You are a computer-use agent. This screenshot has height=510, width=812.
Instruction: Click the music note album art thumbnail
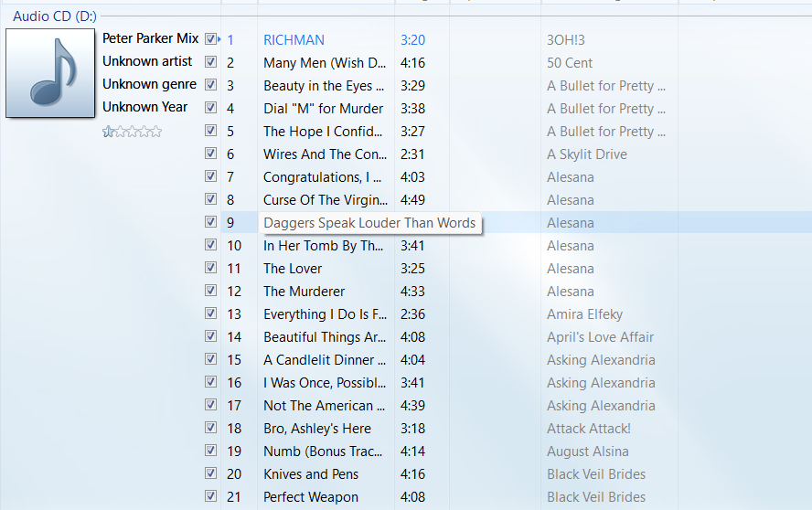(50, 73)
